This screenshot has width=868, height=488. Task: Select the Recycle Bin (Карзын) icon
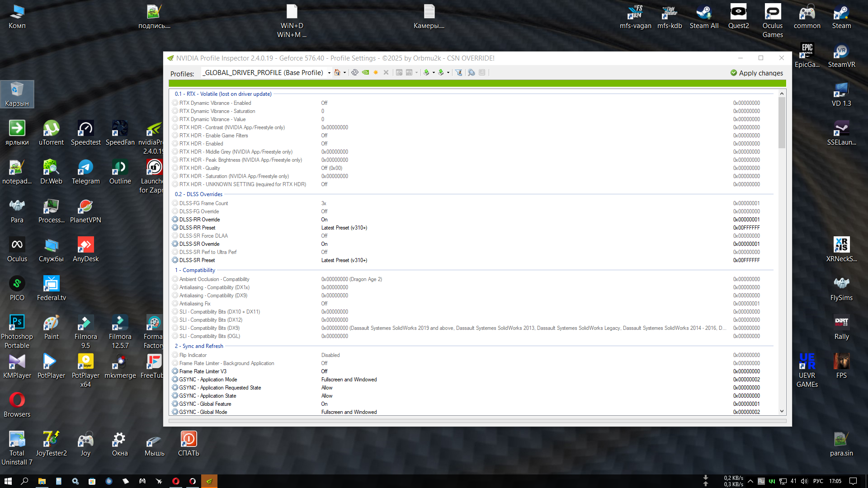coord(17,94)
